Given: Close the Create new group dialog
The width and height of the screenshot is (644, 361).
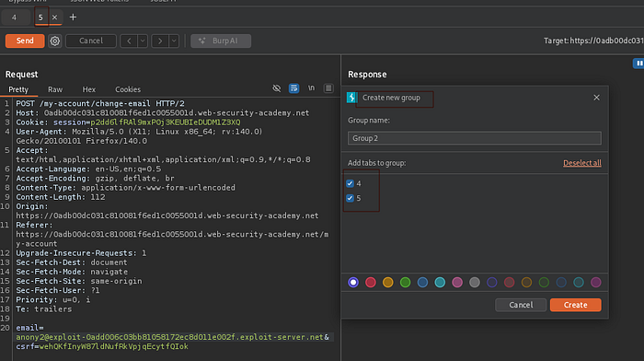Looking at the screenshot, I should point(596,98).
